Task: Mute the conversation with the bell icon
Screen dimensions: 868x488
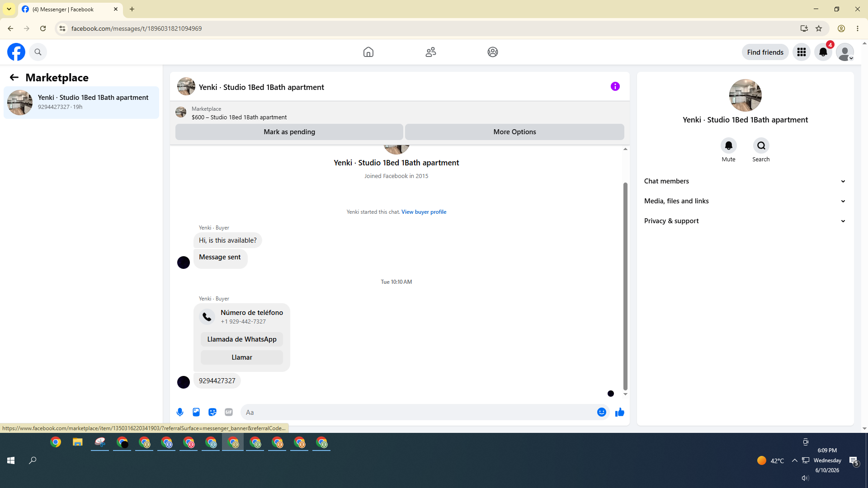Action: tap(729, 145)
